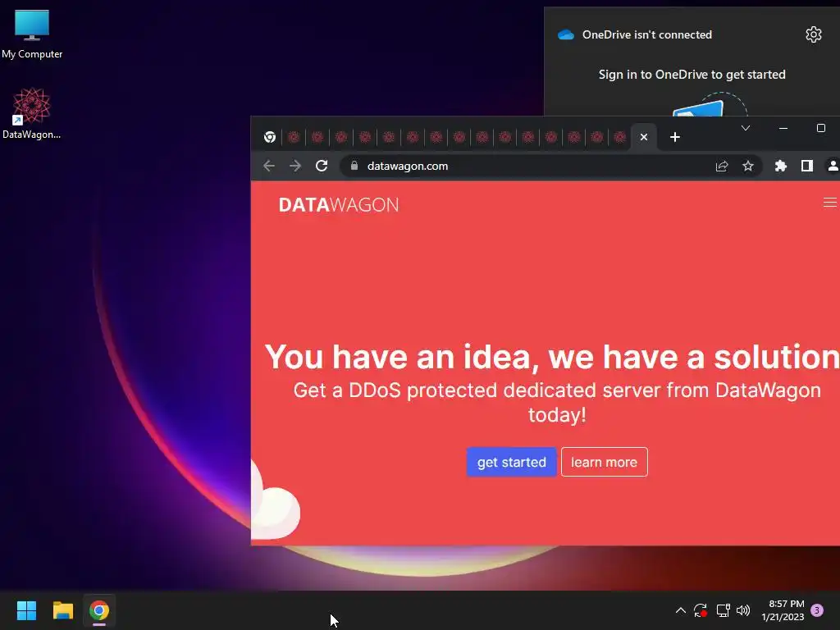Share this page icon in address bar
Screen dimensions: 840x630
[x=722, y=166]
